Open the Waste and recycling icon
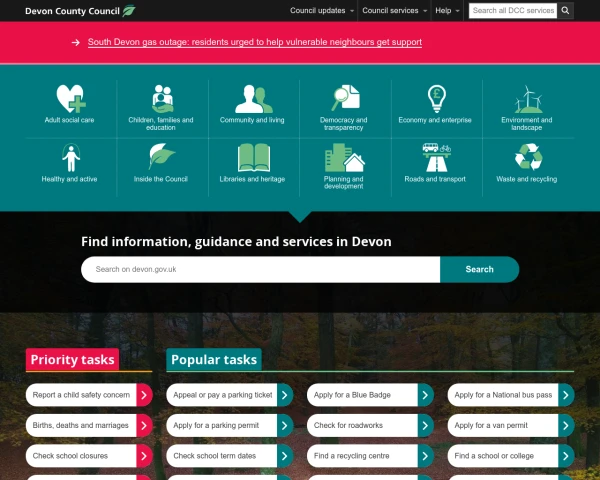This screenshot has width=600, height=480. point(528,157)
